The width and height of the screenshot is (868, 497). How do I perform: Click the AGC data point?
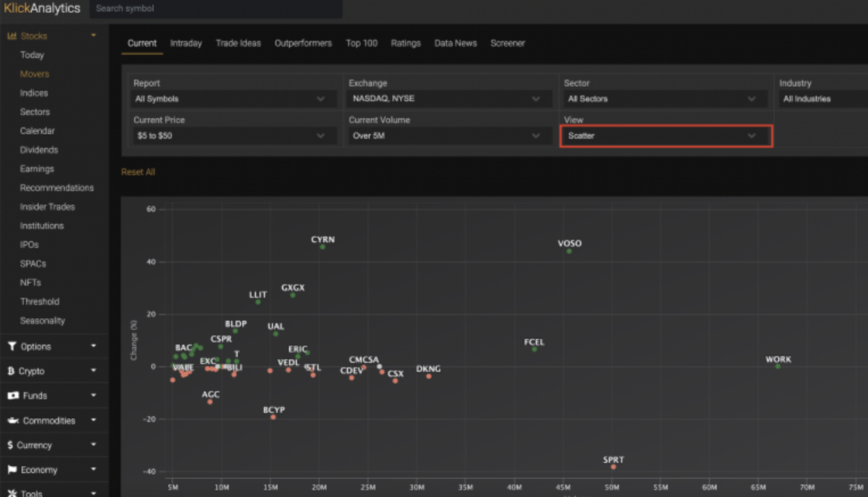pyautogui.click(x=210, y=402)
